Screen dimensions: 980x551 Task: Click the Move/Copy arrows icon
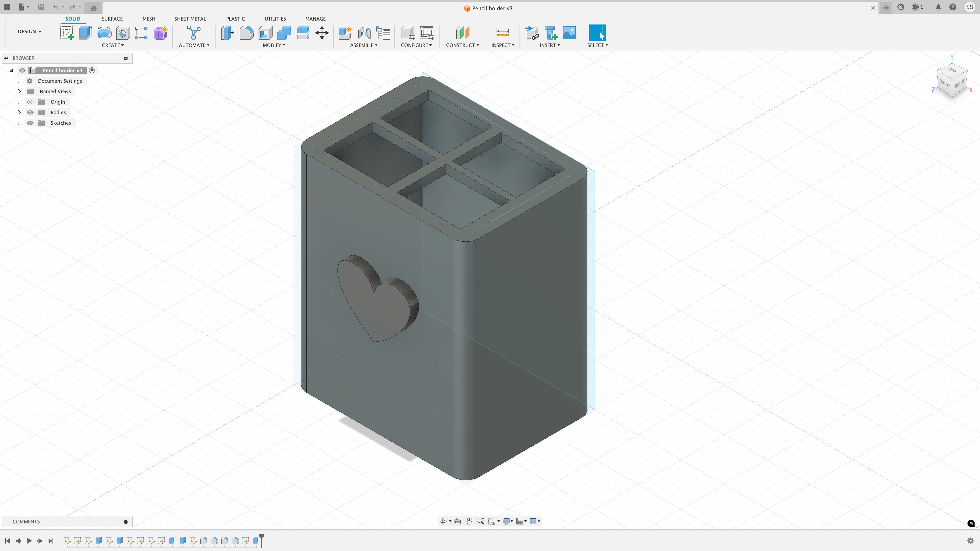[322, 33]
